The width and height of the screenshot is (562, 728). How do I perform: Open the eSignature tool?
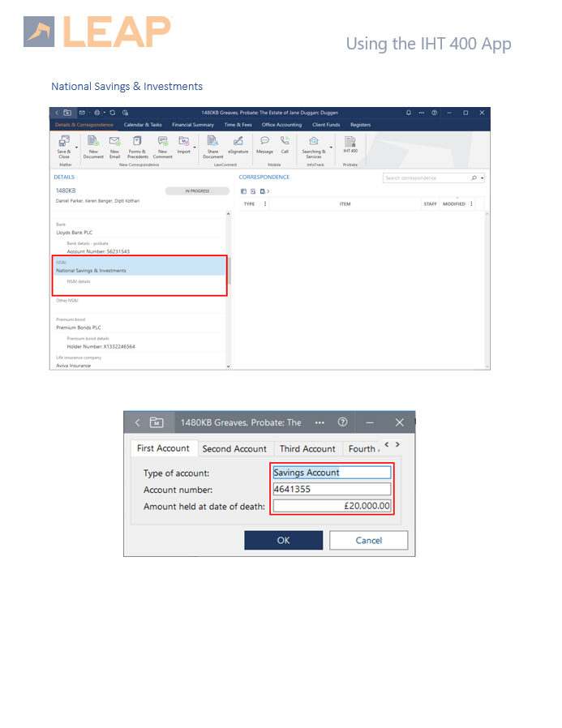(x=238, y=141)
